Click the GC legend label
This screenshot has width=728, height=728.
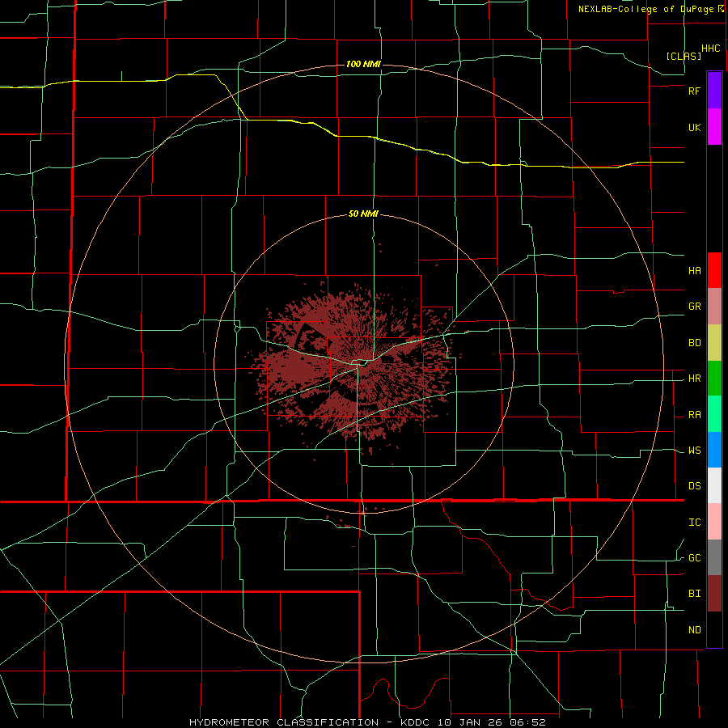pos(695,558)
